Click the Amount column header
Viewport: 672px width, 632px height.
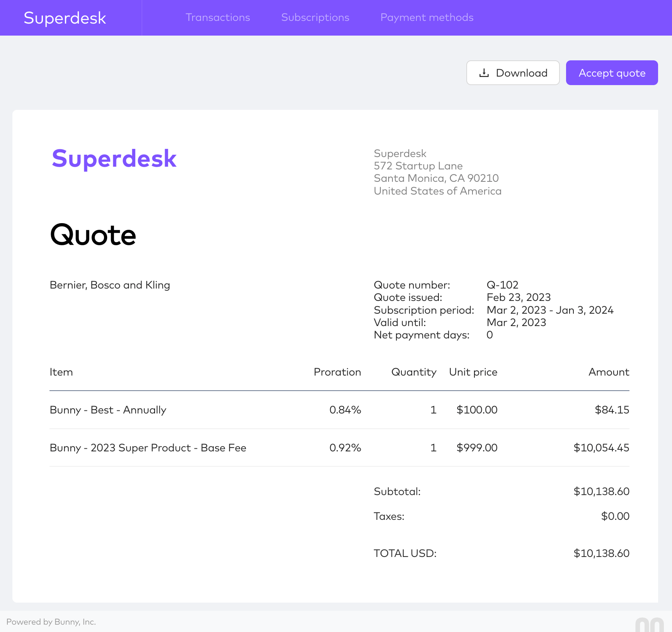[x=609, y=372]
